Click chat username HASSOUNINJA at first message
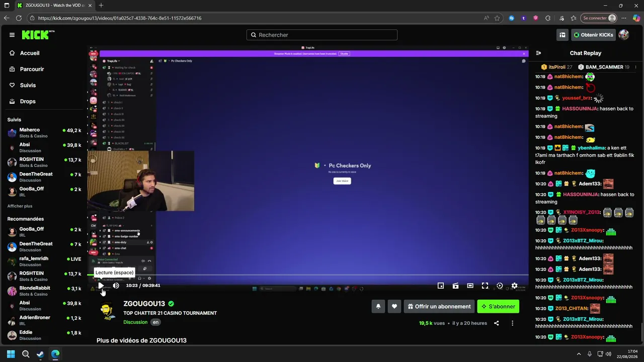The height and width of the screenshot is (362, 644). pos(580,109)
